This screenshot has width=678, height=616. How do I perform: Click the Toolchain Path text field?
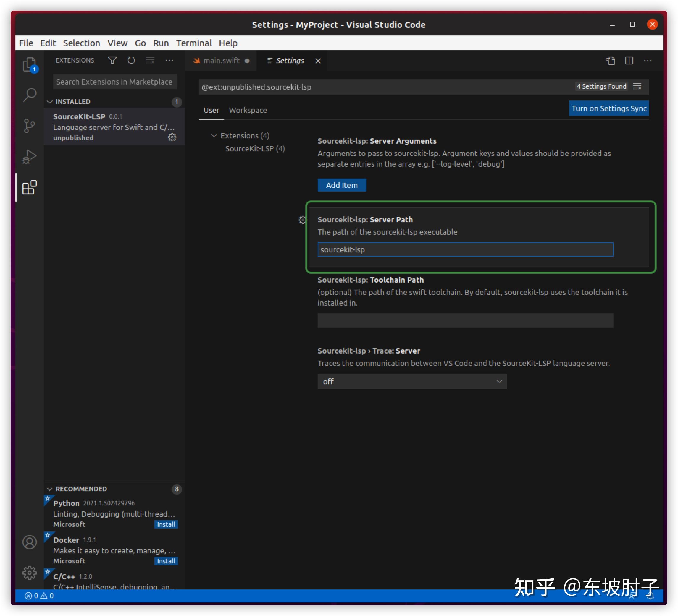pos(465,320)
